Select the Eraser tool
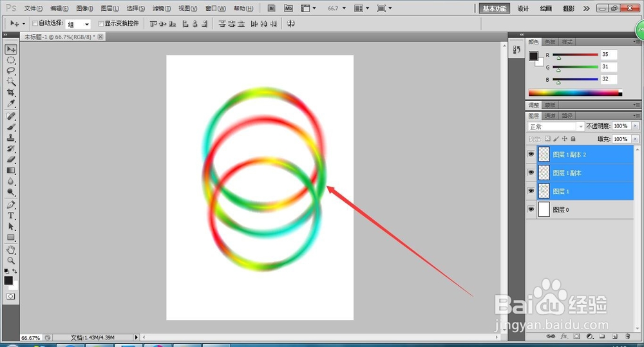644x347 pixels. (x=11, y=159)
